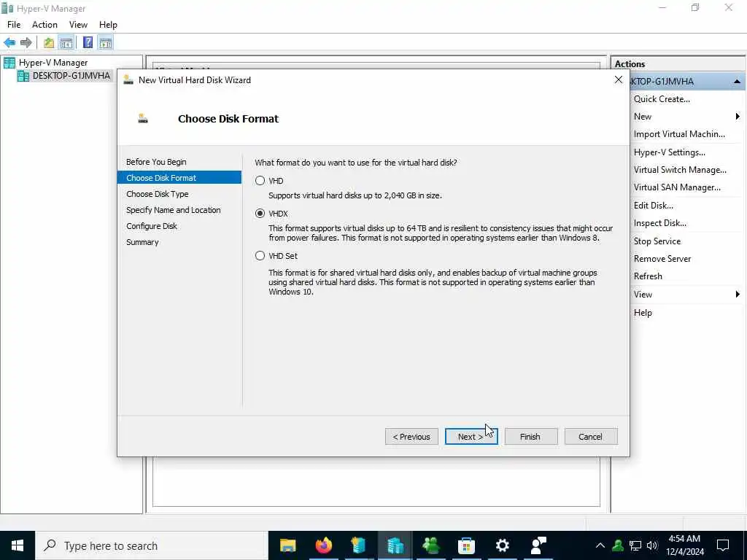Show hidden tray icons chevron
747x560 pixels.
pos(600,545)
